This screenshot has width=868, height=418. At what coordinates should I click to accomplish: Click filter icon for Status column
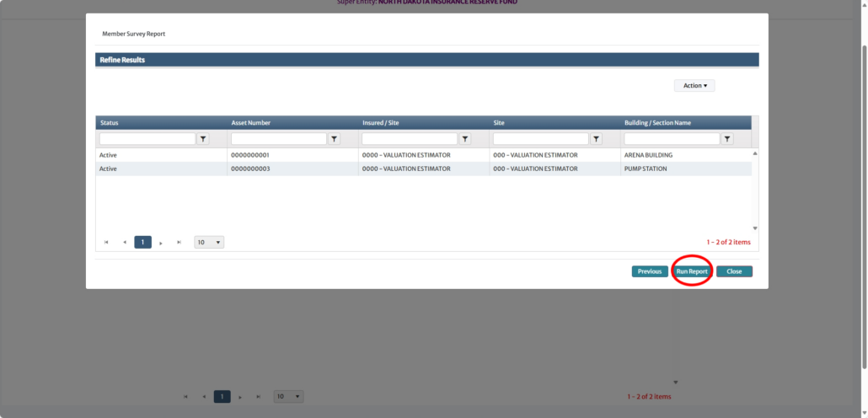[x=203, y=139]
